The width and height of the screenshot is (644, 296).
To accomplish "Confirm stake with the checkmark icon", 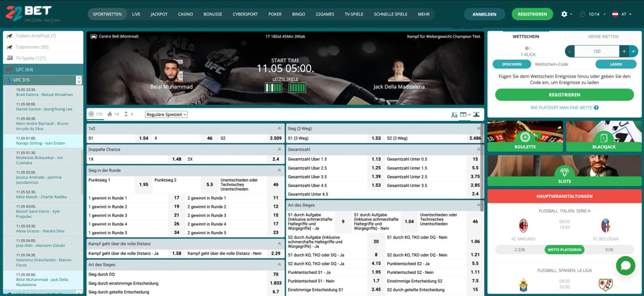I will tap(634, 51).
